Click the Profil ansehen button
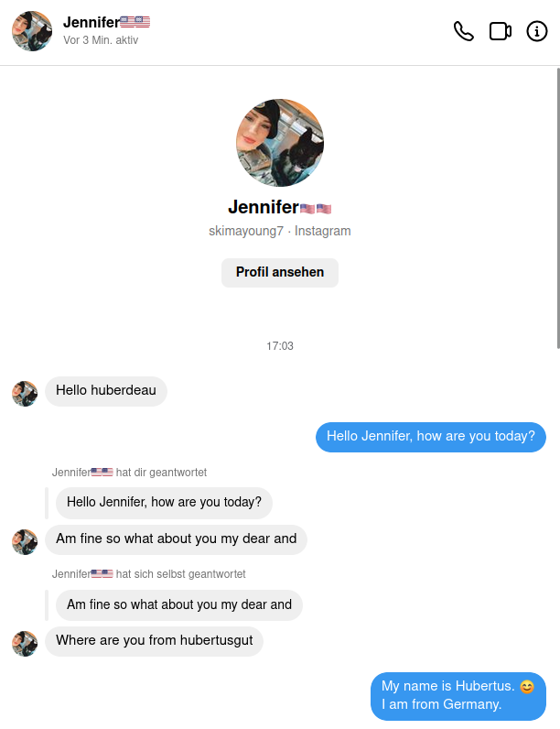 coord(280,272)
